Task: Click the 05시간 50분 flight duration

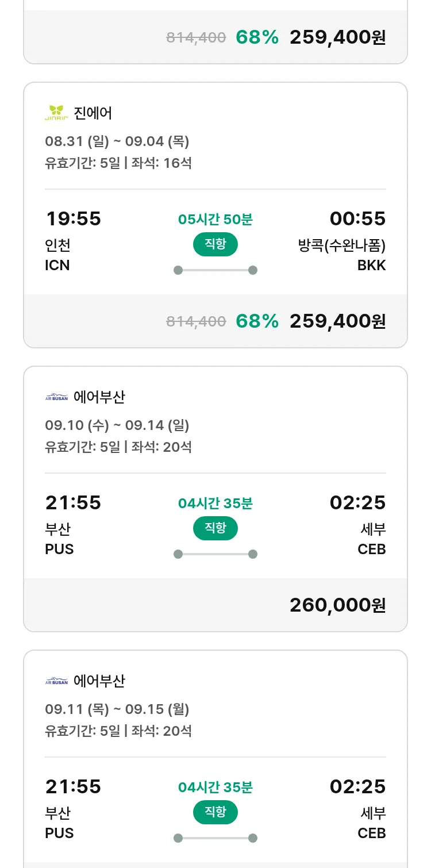Action: pyautogui.click(x=215, y=220)
